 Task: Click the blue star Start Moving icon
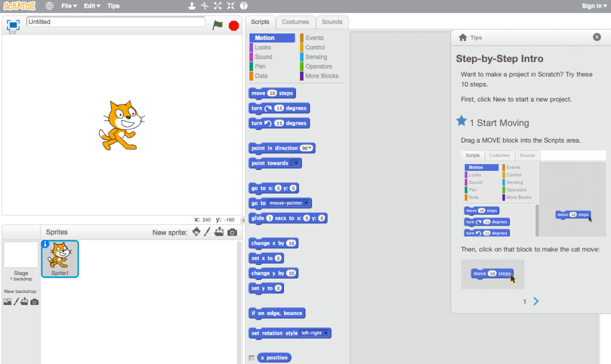click(461, 121)
